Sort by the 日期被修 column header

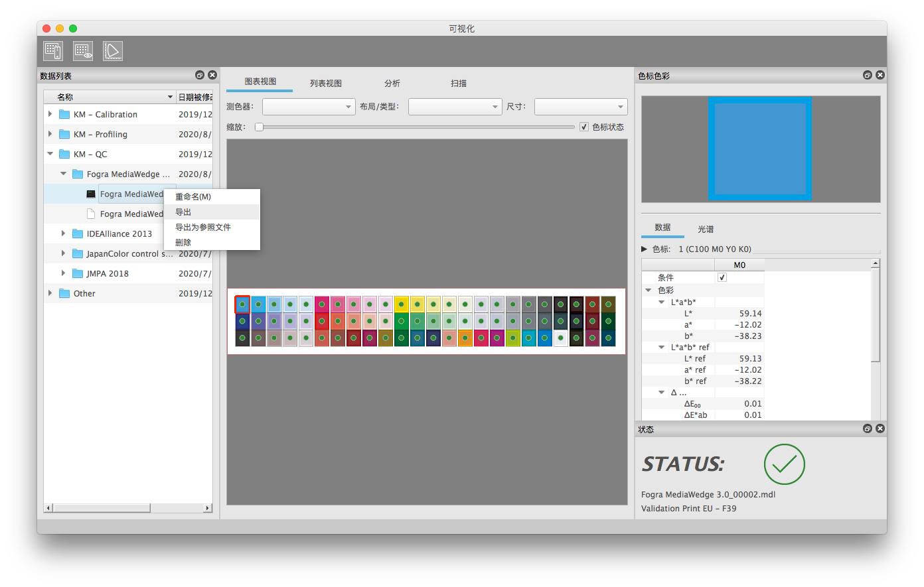click(194, 97)
